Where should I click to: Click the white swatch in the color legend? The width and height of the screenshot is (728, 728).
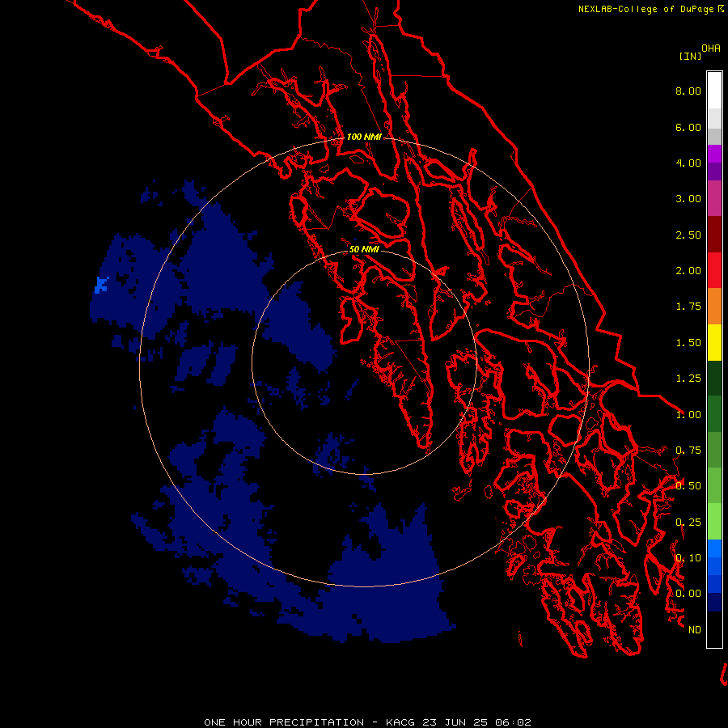pyautogui.click(x=714, y=90)
